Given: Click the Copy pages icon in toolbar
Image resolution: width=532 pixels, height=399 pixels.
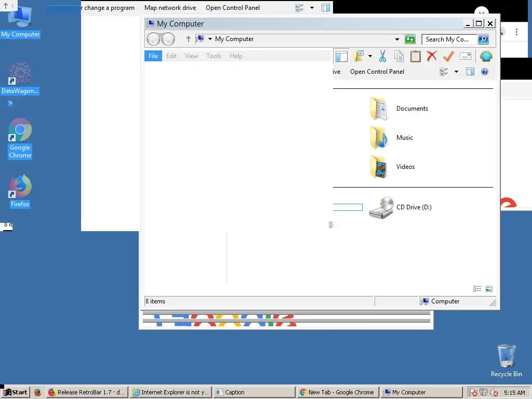Looking at the screenshot, I should (399, 56).
